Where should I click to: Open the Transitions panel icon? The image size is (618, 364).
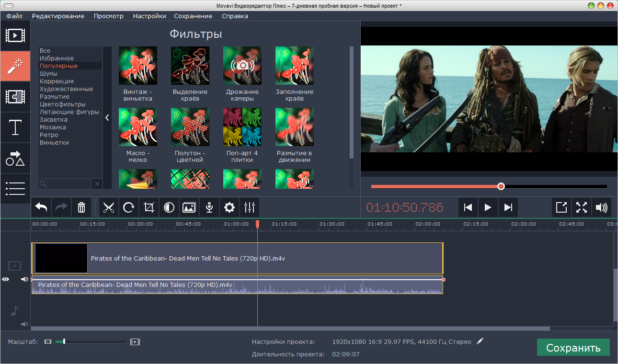tap(15, 97)
